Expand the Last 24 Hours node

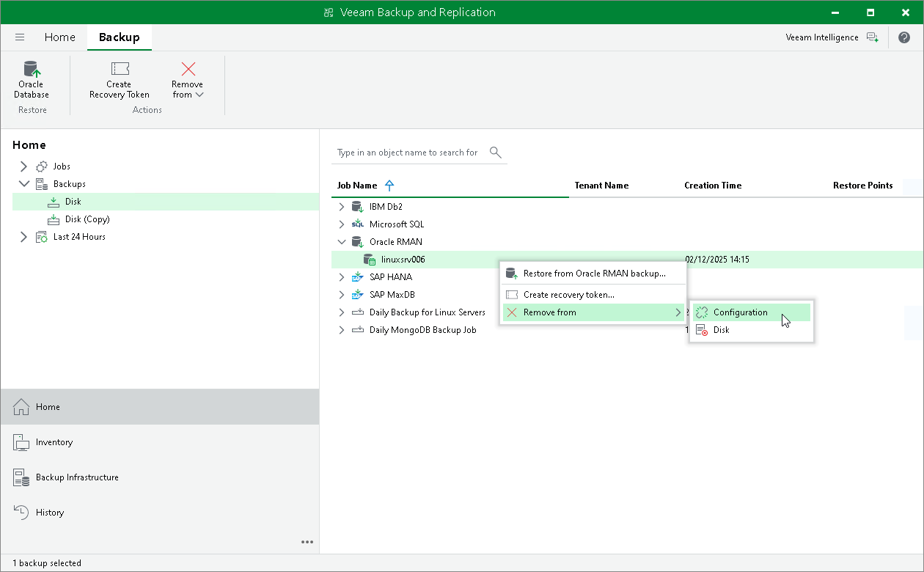[23, 237]
